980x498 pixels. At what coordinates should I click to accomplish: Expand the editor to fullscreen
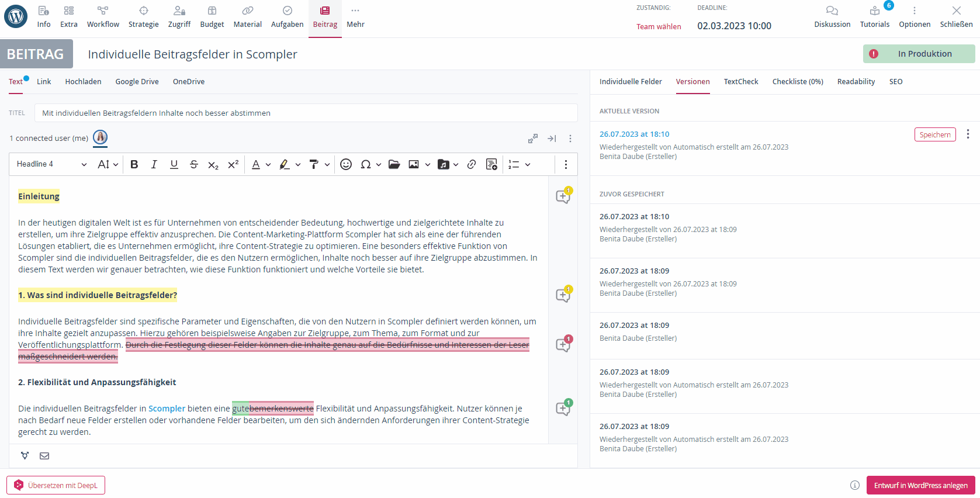click(x=532, y=139)
